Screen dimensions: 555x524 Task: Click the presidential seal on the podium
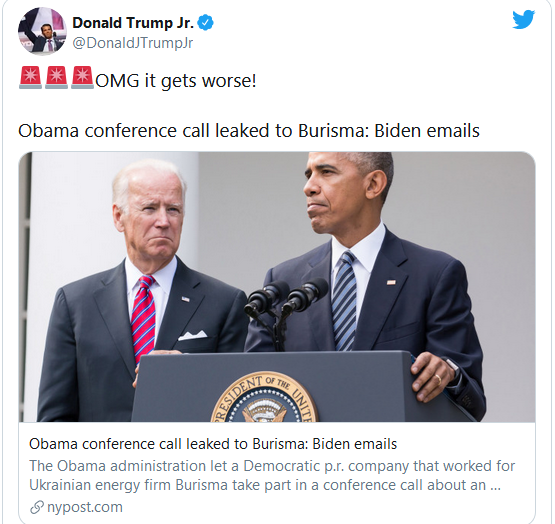coord(264,397)
